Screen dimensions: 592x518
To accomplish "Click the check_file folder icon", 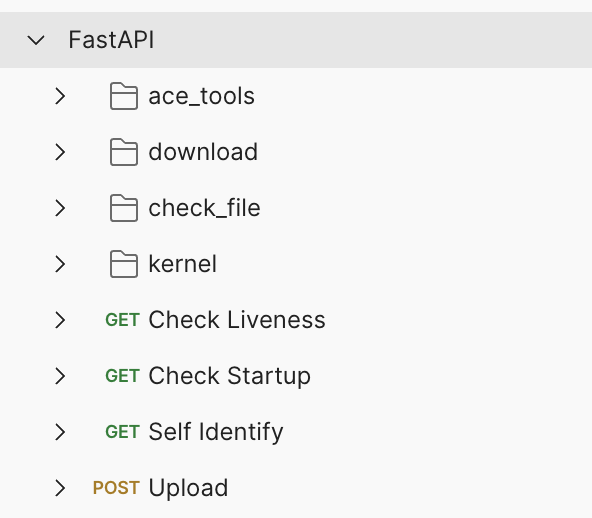I will (x=124, y=208).
